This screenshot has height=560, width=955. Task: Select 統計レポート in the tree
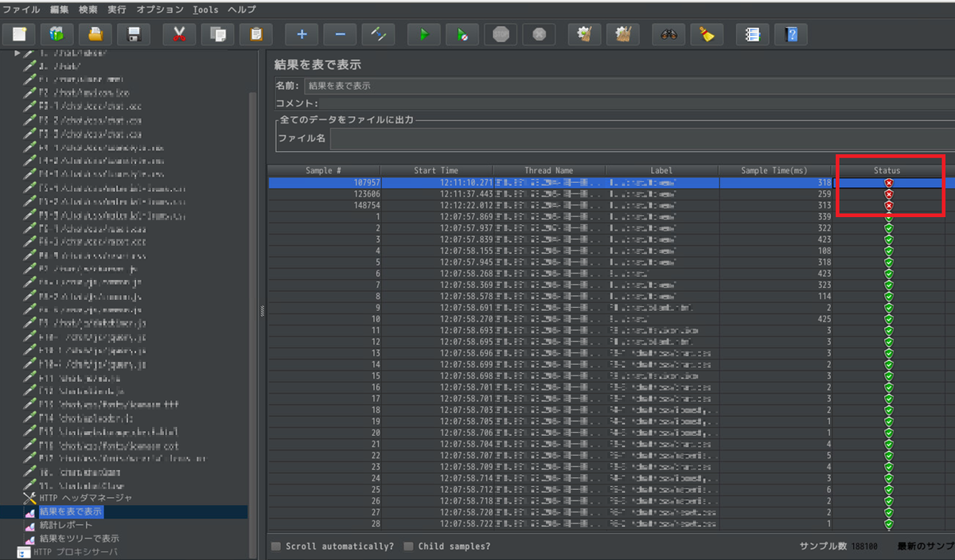tap(66, 525)
